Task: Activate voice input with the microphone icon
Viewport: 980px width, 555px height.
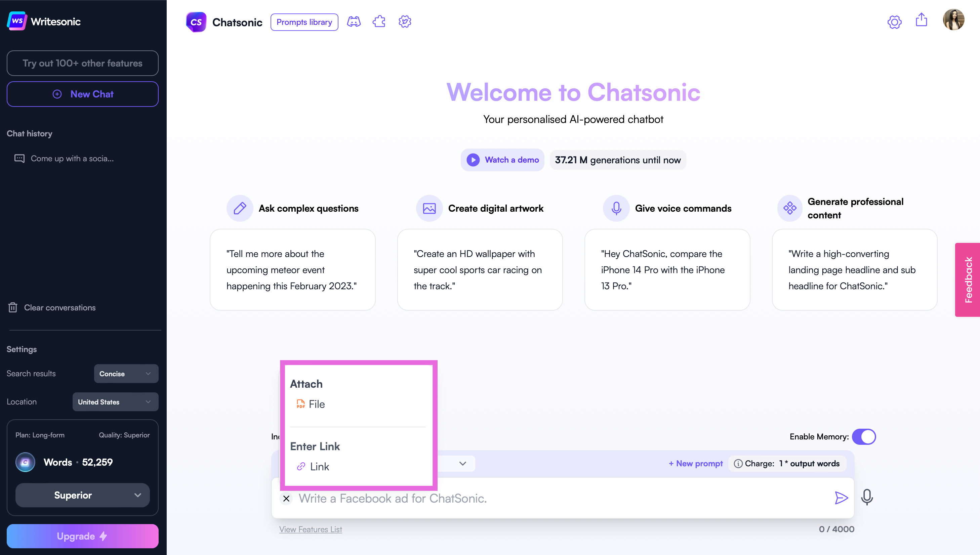Action: pyautogui.click(x=867, y=498)
